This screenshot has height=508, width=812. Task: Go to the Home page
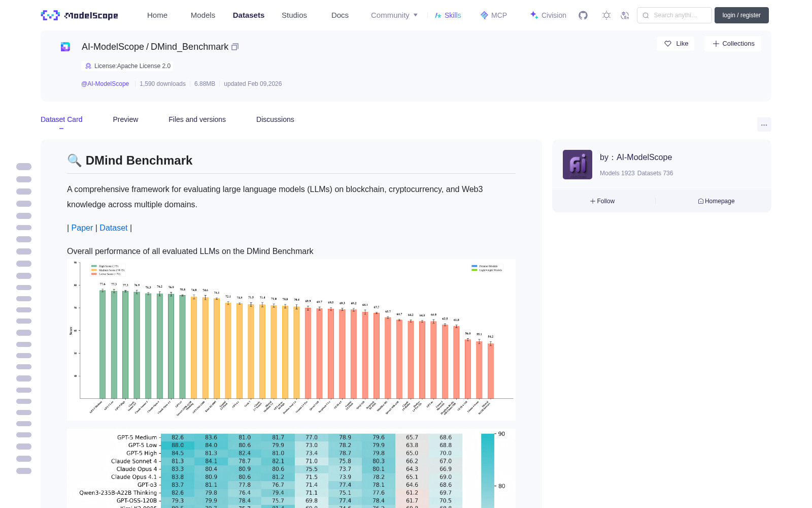[x=157, y=15]
